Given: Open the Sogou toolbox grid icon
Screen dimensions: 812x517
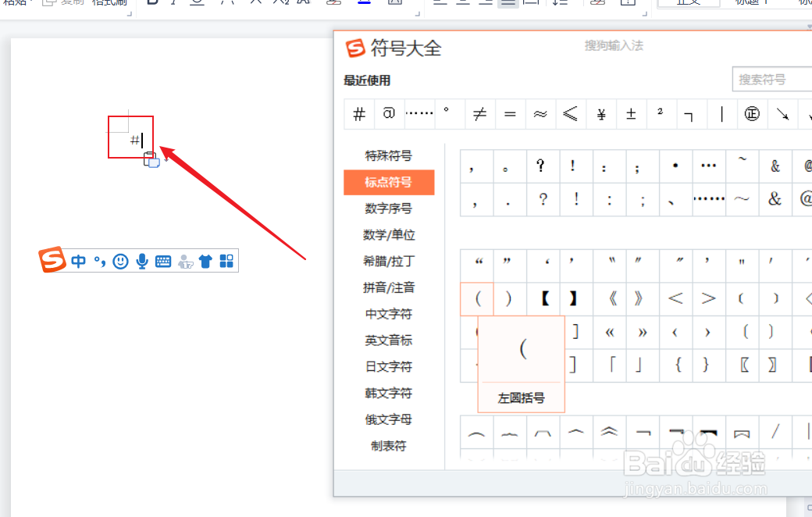Looking at the screenshot, I should point(225,260).
